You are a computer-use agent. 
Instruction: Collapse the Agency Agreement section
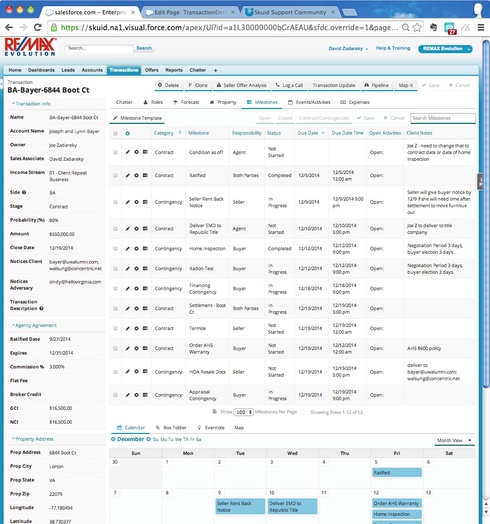[x=34, y=325]
